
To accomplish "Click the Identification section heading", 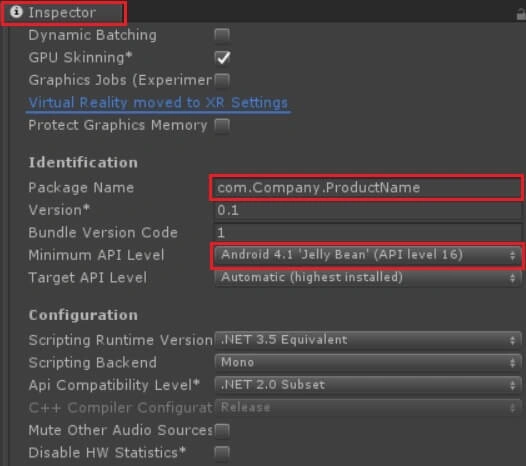I will (83, 163).
